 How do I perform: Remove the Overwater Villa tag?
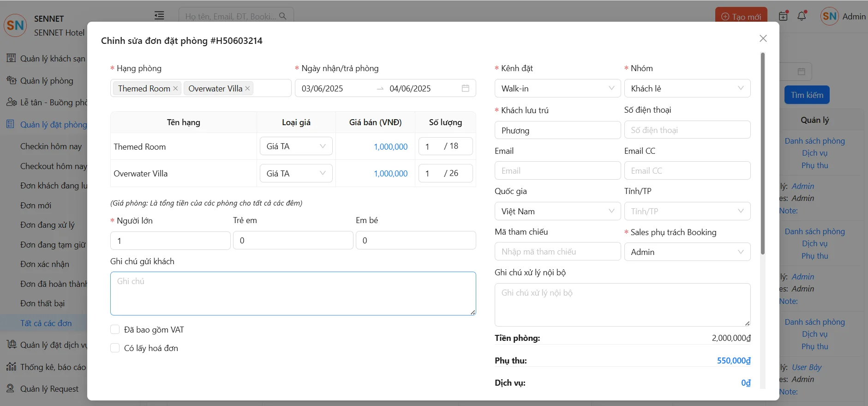pos(247,88)
